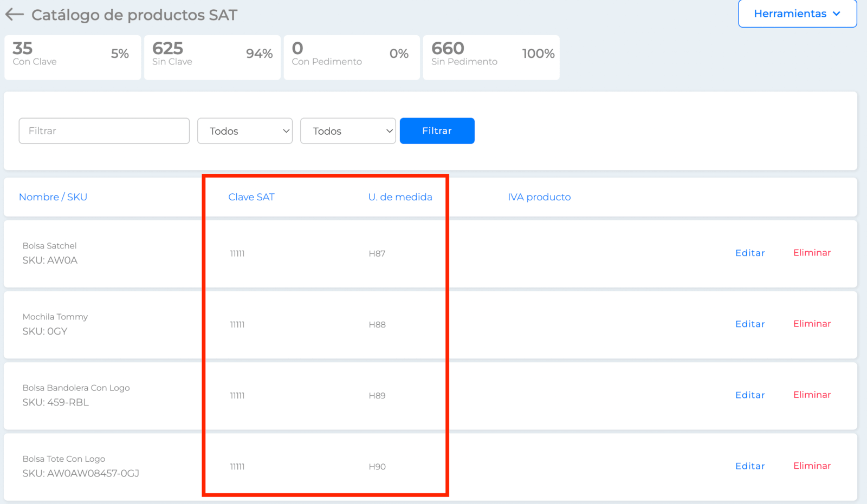Click the back arrow beside Catálogo title

pos(15,15)
